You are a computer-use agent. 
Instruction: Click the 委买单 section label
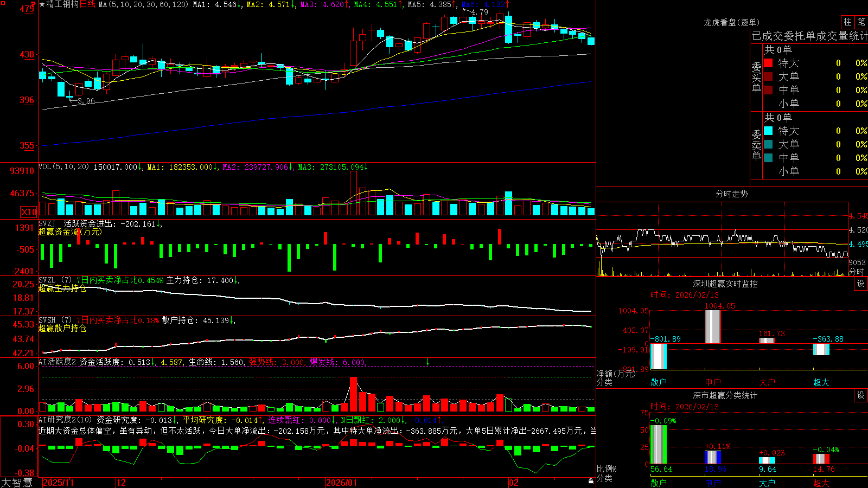(756, 77)
